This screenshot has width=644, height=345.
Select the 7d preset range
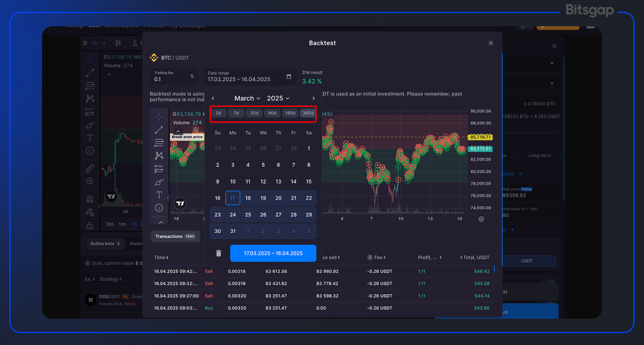[x=236, y=113]
